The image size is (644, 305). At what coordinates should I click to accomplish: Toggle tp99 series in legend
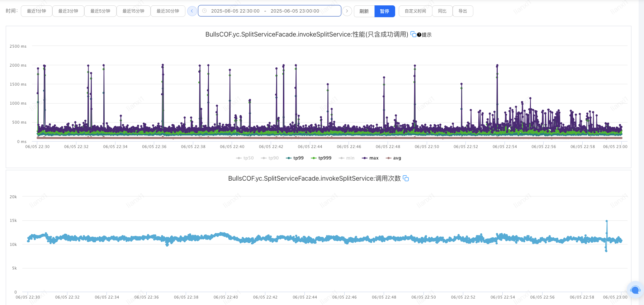tap(295, 158)
